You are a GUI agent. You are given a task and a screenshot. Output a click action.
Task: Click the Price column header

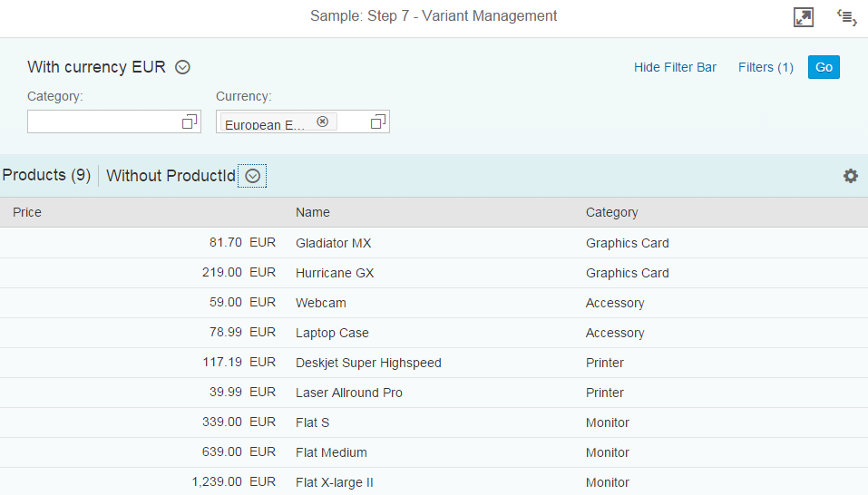27,212
